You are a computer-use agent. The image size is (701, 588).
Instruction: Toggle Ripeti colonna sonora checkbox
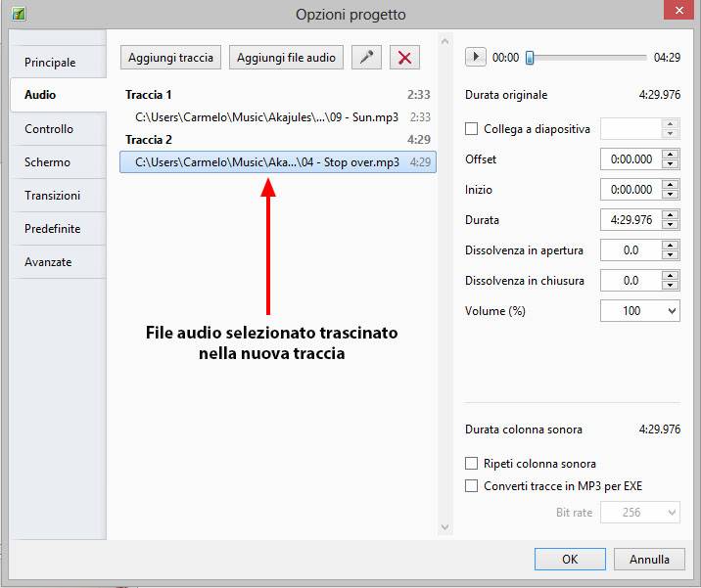472,464
